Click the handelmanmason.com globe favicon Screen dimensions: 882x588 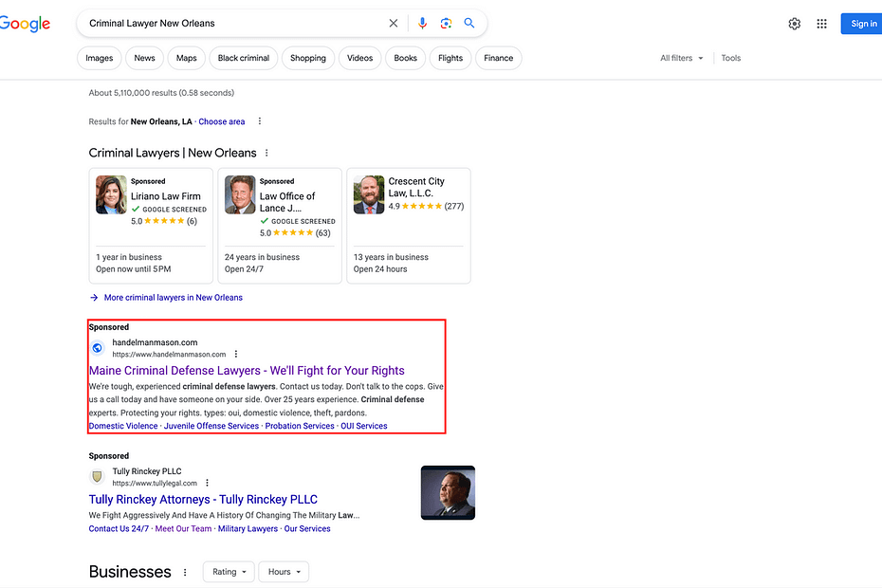pos(98,348)
